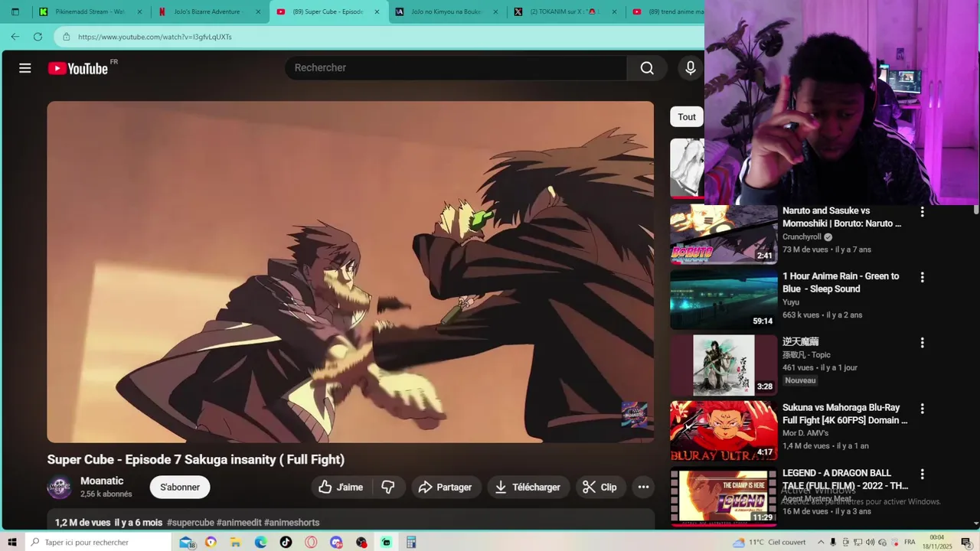Viewport: 980px width, 551px height.
Task: Dislike the video with thumbs-down
Action: (388, 487)
